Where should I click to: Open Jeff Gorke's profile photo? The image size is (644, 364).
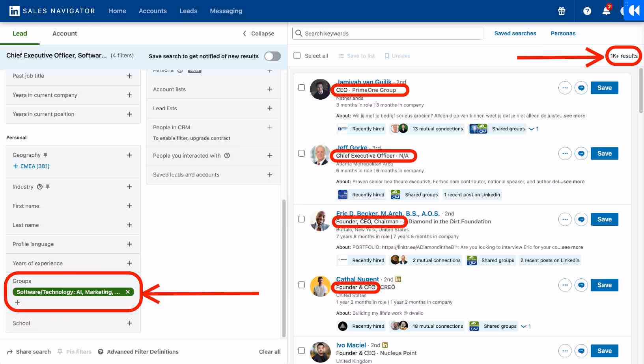320,155
